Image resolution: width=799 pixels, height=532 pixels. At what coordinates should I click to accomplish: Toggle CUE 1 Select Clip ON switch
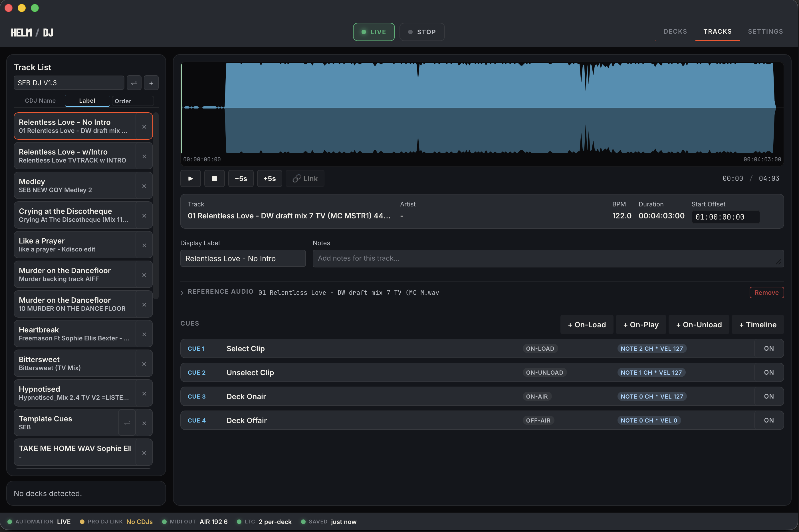point(769,348)
